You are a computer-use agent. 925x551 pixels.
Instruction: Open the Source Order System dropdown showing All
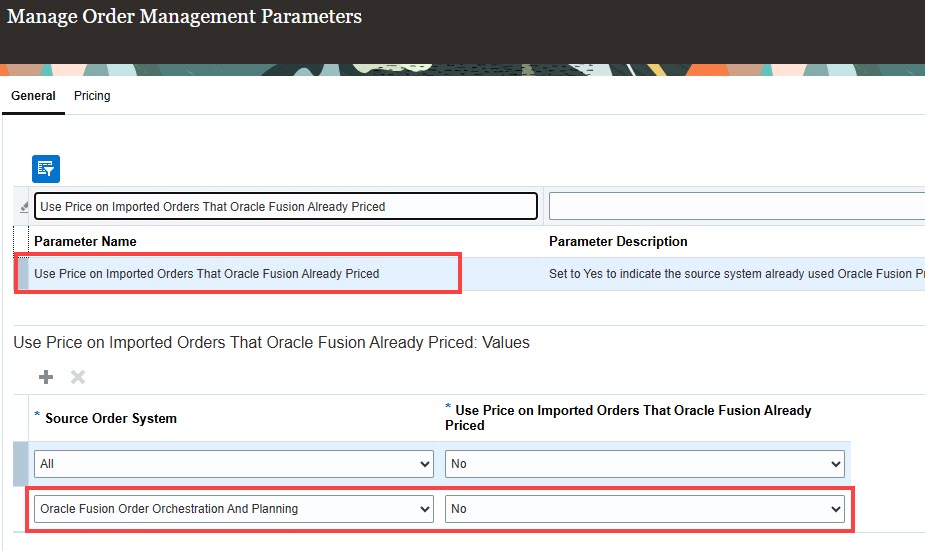point(234,464)
